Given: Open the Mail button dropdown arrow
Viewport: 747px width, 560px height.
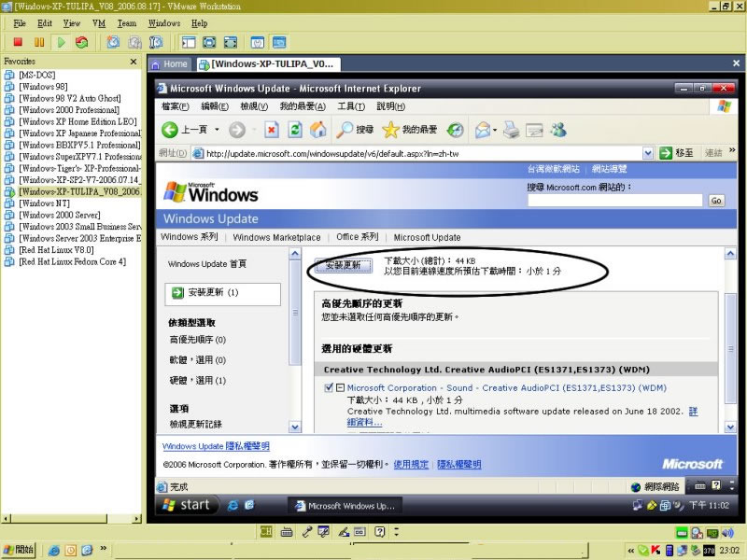Looking at the screenshot, I should point(495,130).
